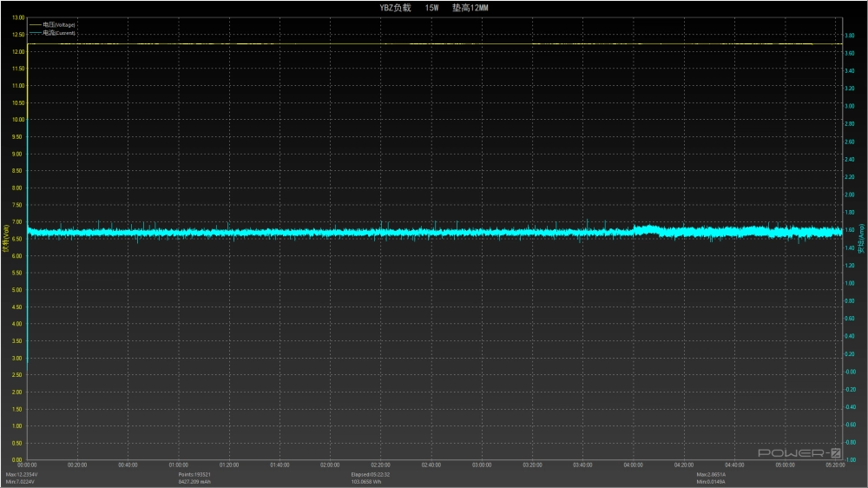868x488 pixels.
Task: Click the 05:20:00 time axis label
Action: click(835, 465)
